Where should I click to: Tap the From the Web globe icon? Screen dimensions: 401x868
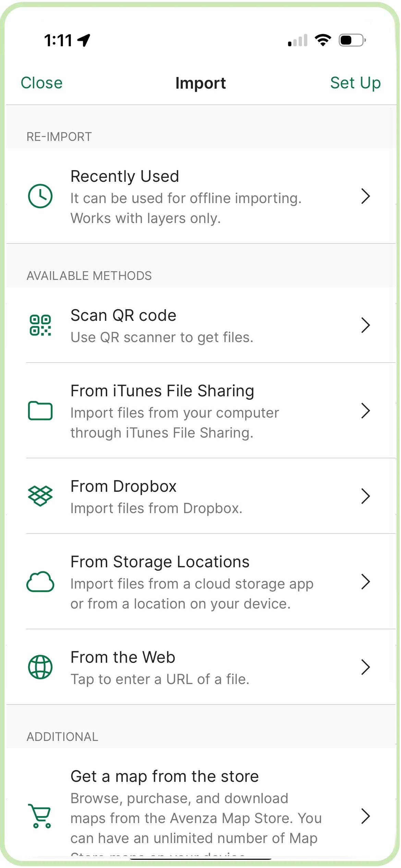40,667
